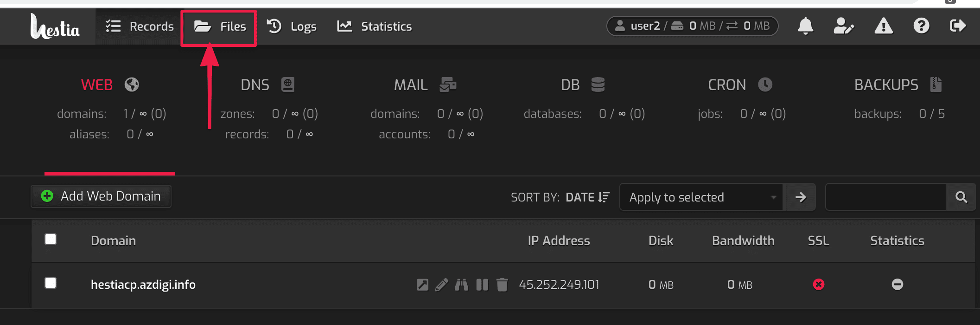Toggle select-all checkbox in Domain header
The height and width of the screenshot is (325, 980).
pos(51,239)
